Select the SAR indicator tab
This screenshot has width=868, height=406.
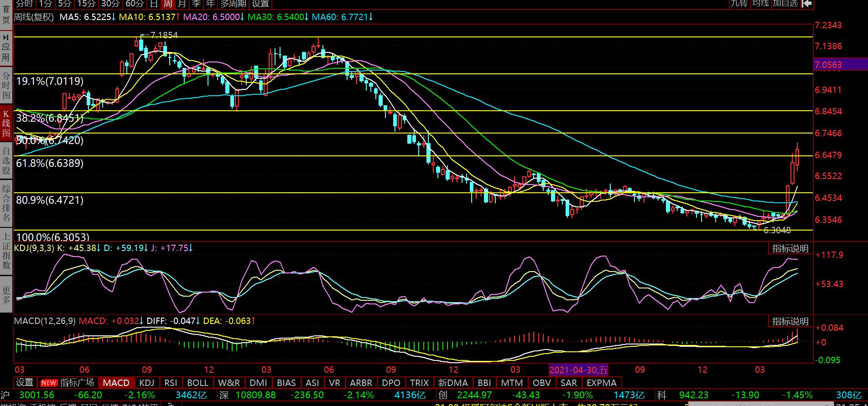[x=569, y=383]
